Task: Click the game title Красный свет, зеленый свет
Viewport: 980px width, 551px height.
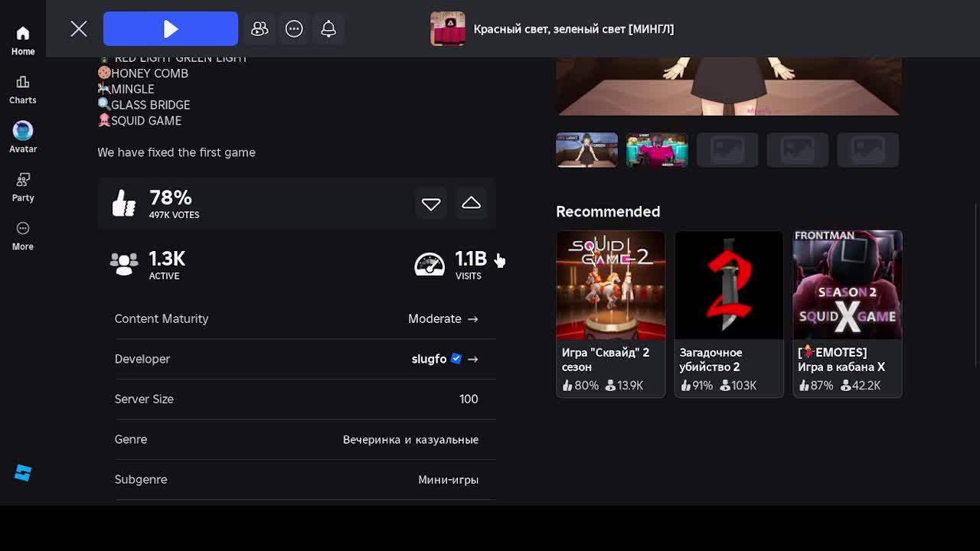Action: tap(573, 29)
